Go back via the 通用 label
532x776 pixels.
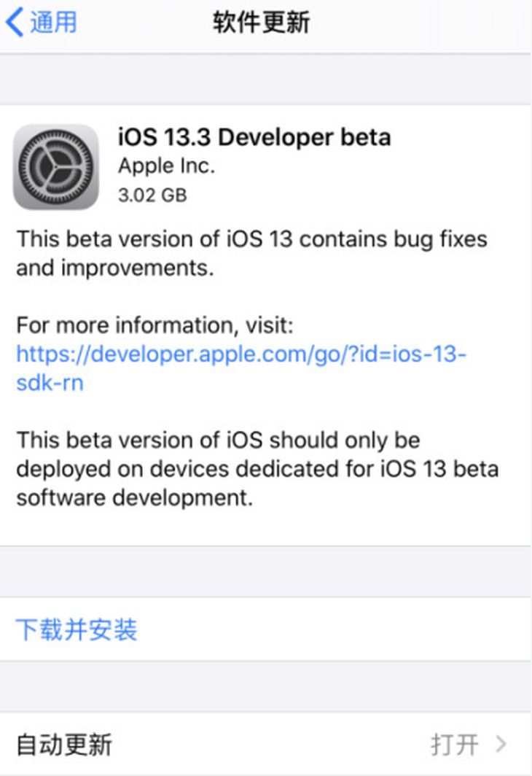(53, 23)
